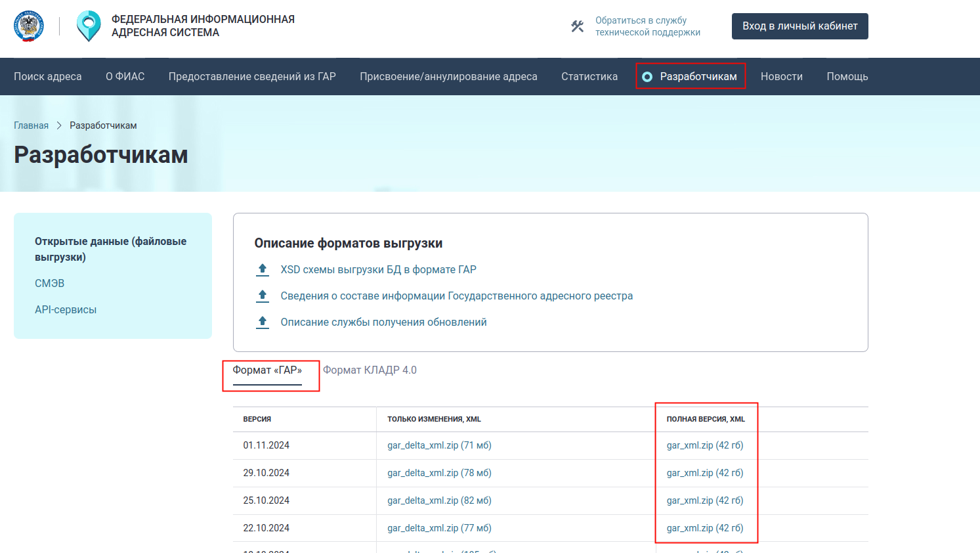Switch to the Формат КЛАДР 4.0 tab
The height and width of the screenshot is (553, 980).
point(370,370)
